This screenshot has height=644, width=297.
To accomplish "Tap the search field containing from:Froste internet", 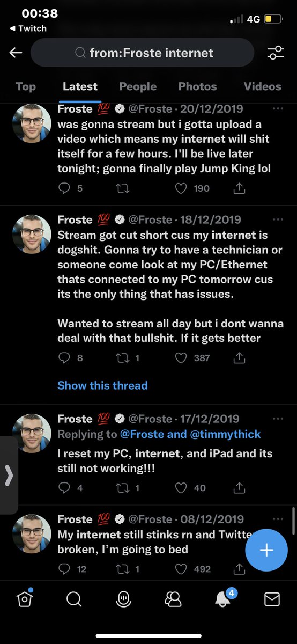I will (x=142, y=53).
